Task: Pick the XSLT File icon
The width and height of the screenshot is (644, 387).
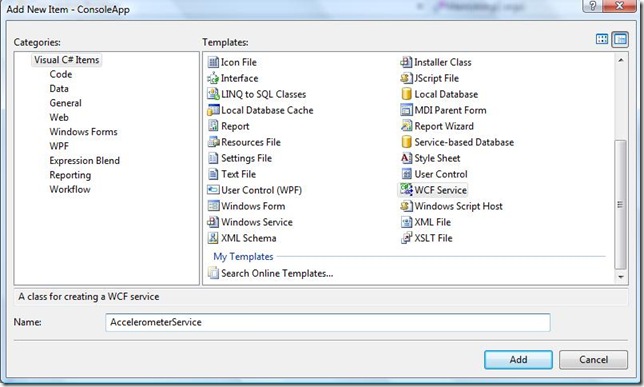Action: 406,238
